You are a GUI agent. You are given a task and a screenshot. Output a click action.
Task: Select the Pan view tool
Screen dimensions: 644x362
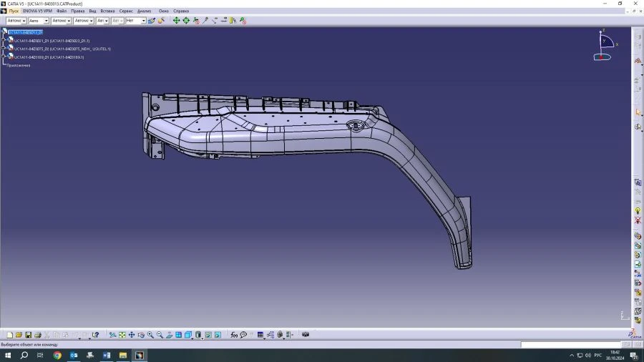point(132,335)
